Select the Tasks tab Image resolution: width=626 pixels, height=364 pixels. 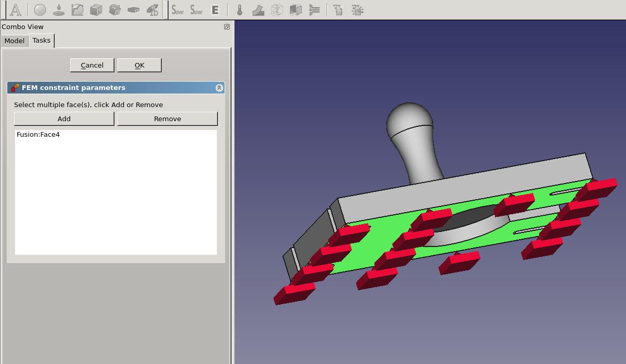[42, 40]
